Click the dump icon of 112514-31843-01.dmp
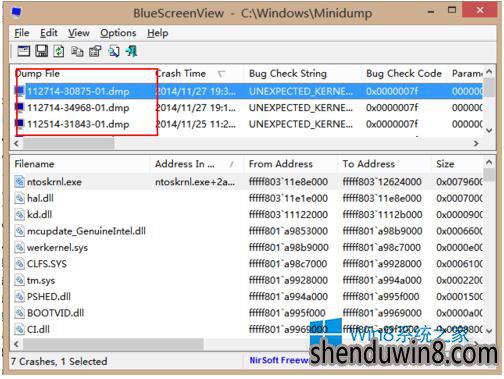Screen dimensions: 504x379 (x=20, y=124)
